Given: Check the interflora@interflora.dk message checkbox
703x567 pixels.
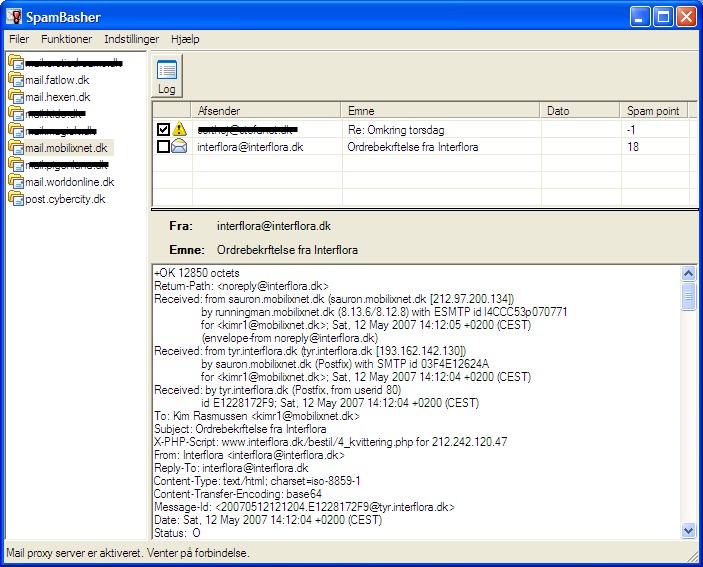Looking at the screenshot, I should [x=163, y=147].
